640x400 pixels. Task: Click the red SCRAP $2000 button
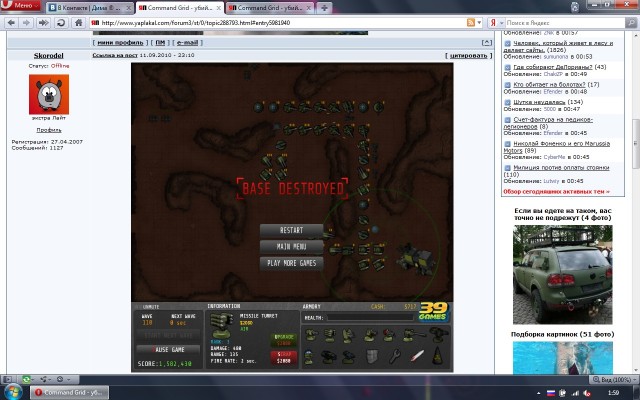click(284, 358)
